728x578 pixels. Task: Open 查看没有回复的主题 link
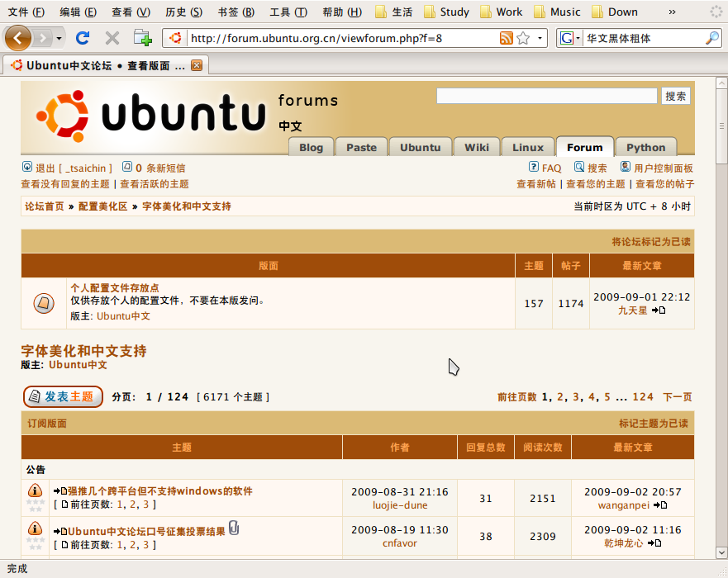point(65,184)
